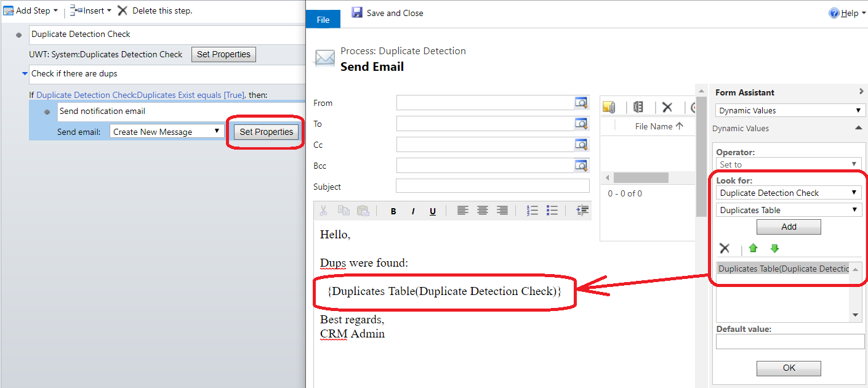Click the email form vertical scrollbar
The height and width of the screenshot is (388, 868).
701,155
